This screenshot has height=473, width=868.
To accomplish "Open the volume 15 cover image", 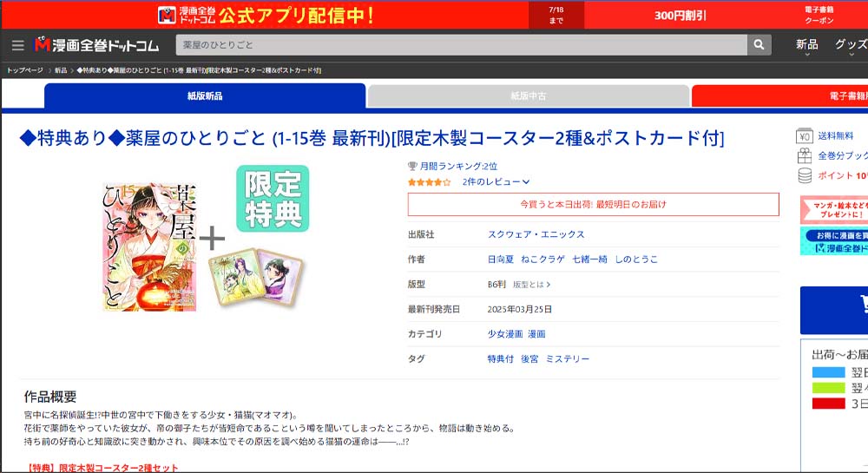I will click(x=149, y=247).
